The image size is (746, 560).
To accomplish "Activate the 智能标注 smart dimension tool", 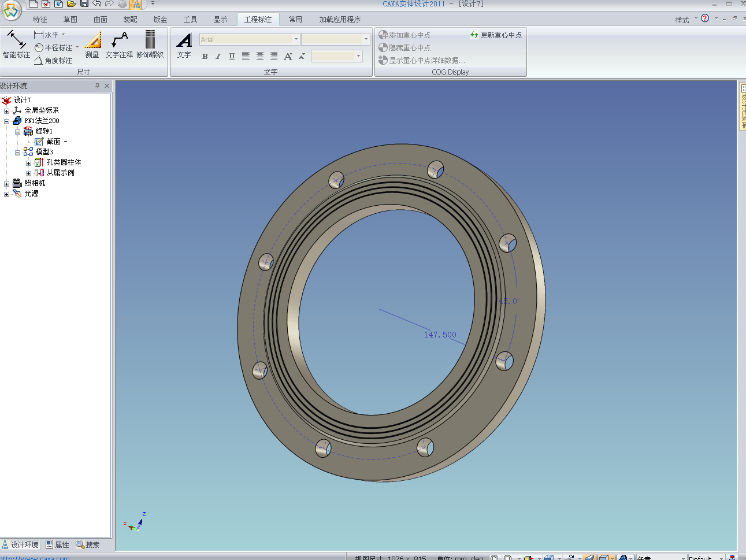I will (16, 44).
